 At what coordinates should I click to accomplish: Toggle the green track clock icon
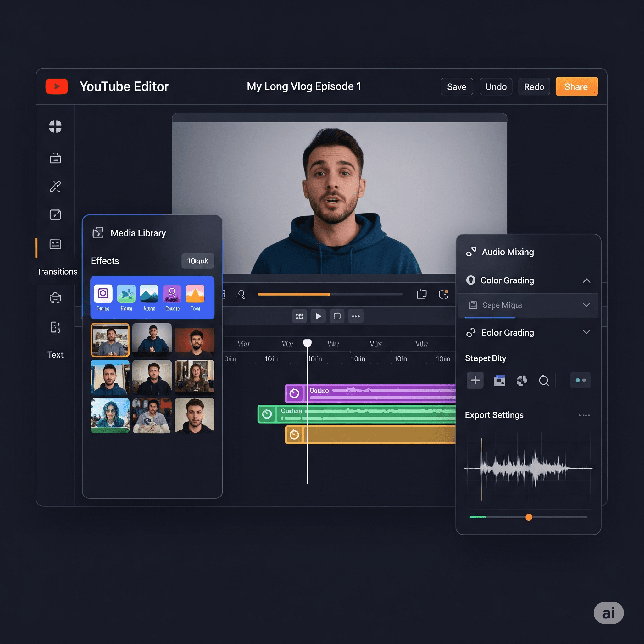click(267, 414)
